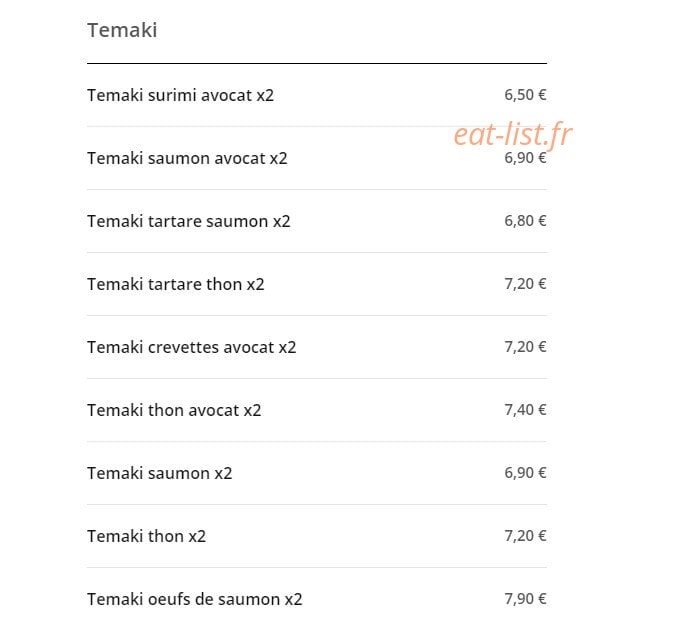Click the eat-list.fr watermark logo
Image resolution: width=690 pixels, height=621 pixels.
[x=513, y=134]
